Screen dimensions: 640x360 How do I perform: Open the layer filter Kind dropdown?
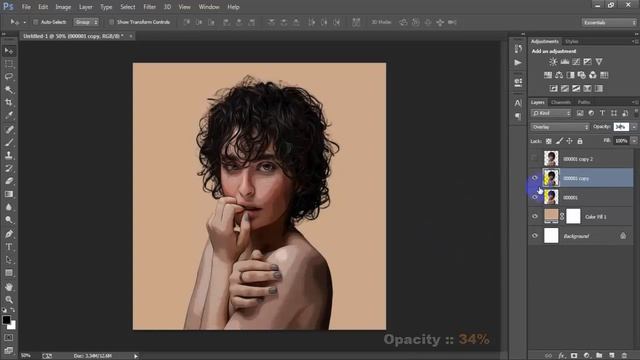coord(551,113)
